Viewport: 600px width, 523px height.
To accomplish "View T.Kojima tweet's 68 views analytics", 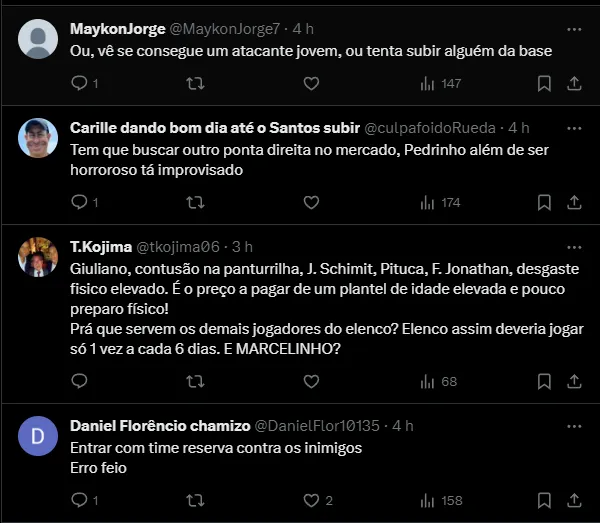I will [x=438, y=381].
